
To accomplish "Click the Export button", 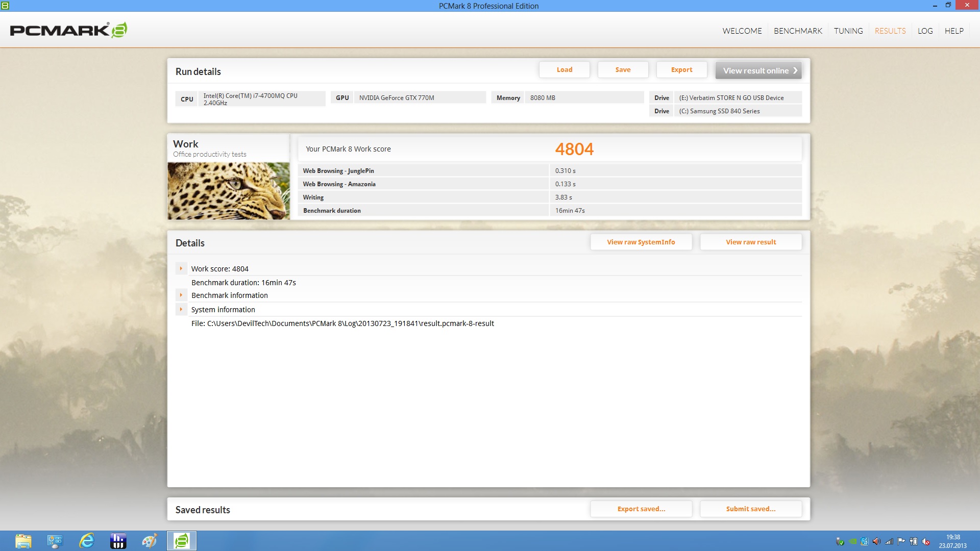I will tap(681, 70).
